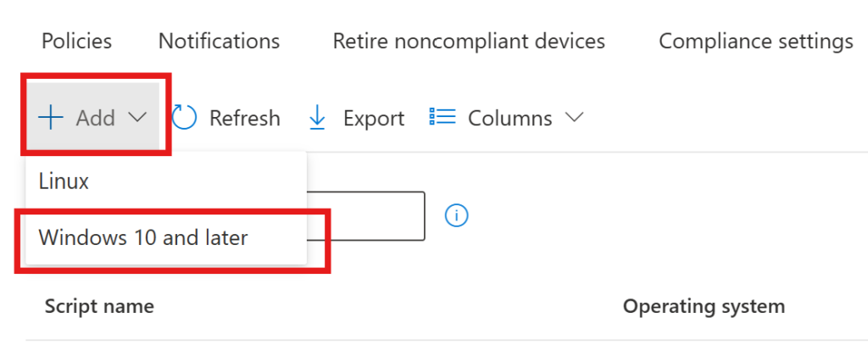Screen dimensions: 868x362
Task: Click the plus icon on Add
Action: point(52,118)
